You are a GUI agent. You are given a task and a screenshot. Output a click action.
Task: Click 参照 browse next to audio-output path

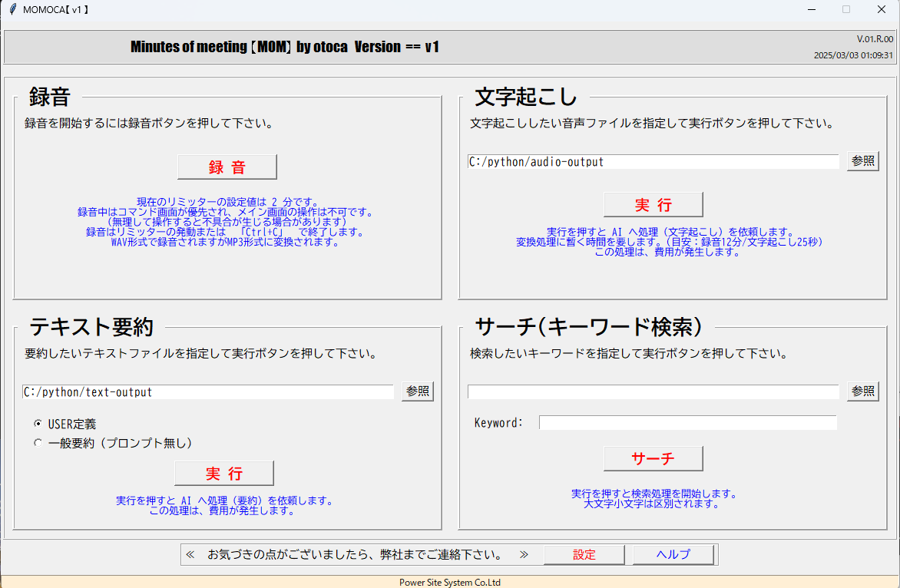[x=862, y=161]
